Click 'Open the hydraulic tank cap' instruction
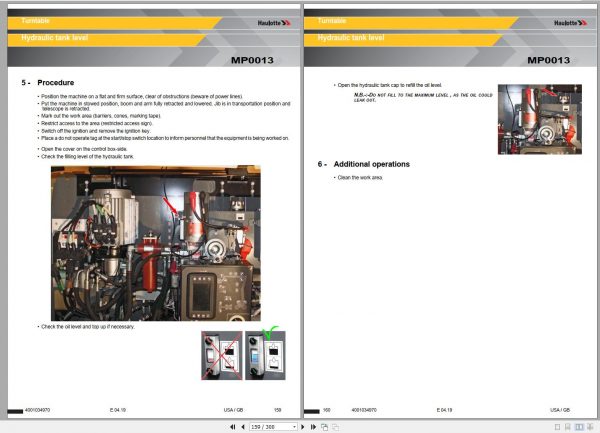The width and height of the screenshot is (600, 433). (390, 85)
